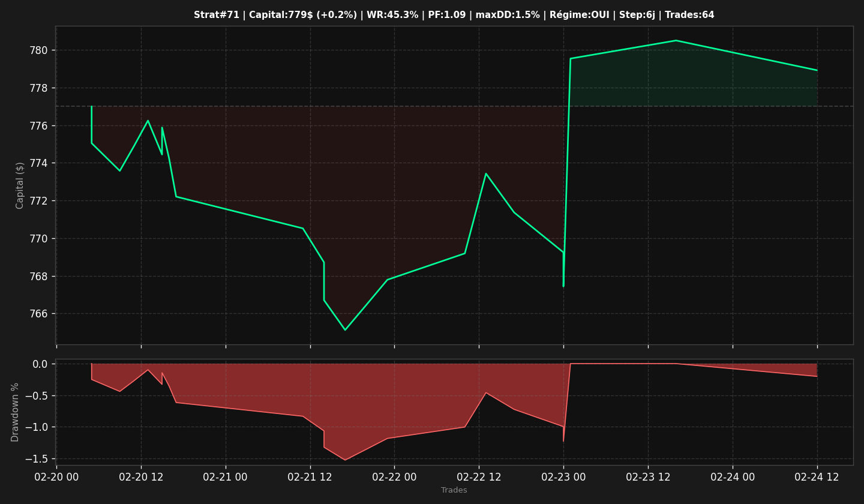Click the −1.5 drawdown axis tick label
The image size is (864, 504).
pos(37,459)
